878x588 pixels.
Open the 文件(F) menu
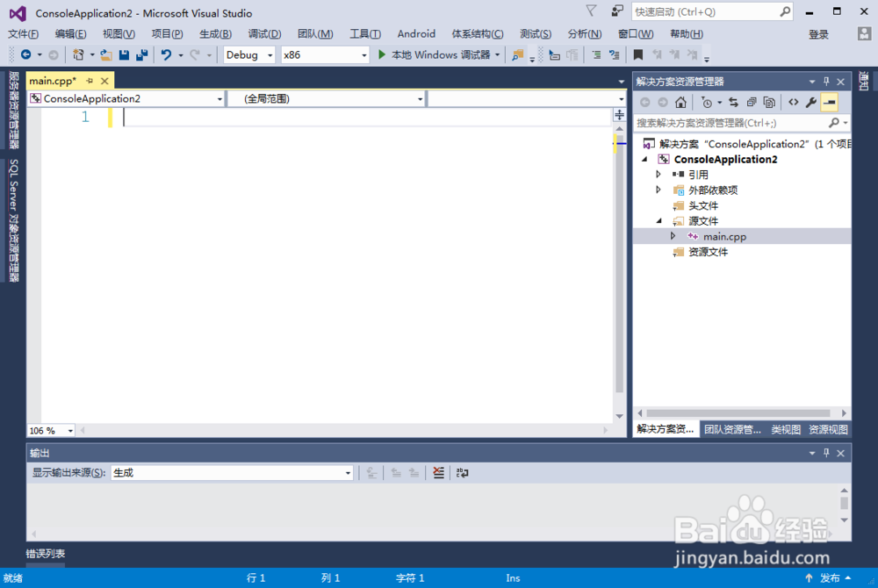coord(24,34)
